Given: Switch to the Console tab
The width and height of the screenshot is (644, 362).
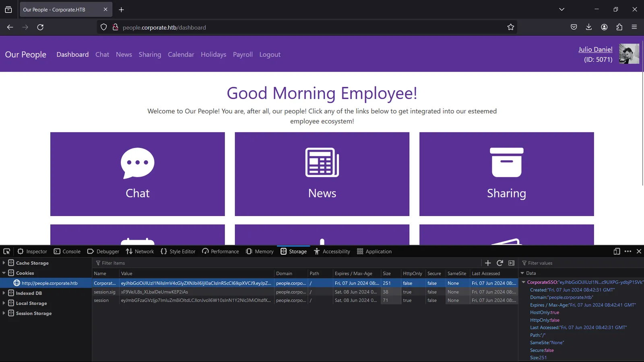Looking at the screenshot, I should click(x=67, y=251).
